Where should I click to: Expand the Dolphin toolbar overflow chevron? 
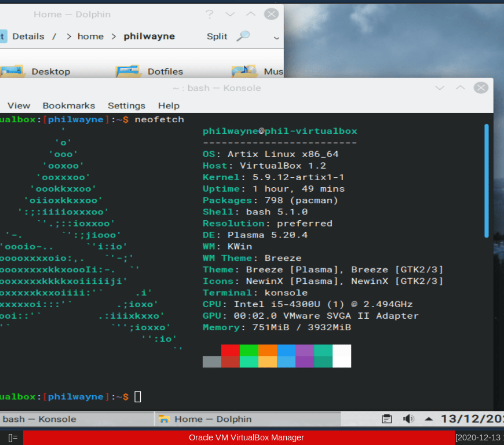(x=276, y=38)
